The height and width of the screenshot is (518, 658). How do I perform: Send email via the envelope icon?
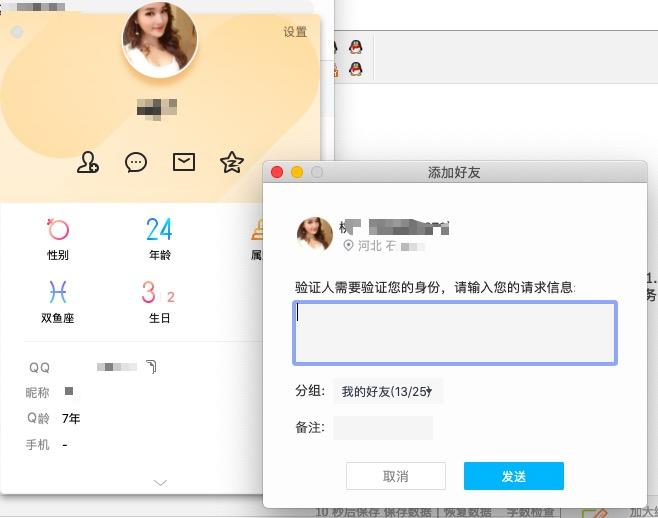184,162
